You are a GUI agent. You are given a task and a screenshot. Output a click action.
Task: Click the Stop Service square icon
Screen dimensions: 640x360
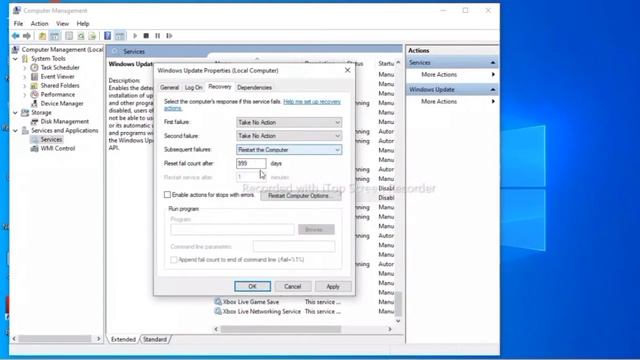146,36
